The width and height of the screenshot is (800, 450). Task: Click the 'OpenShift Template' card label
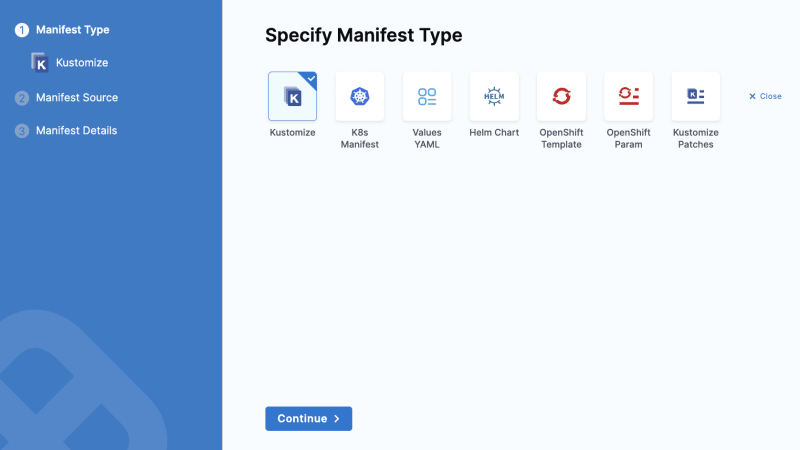(x=561, y=138)
